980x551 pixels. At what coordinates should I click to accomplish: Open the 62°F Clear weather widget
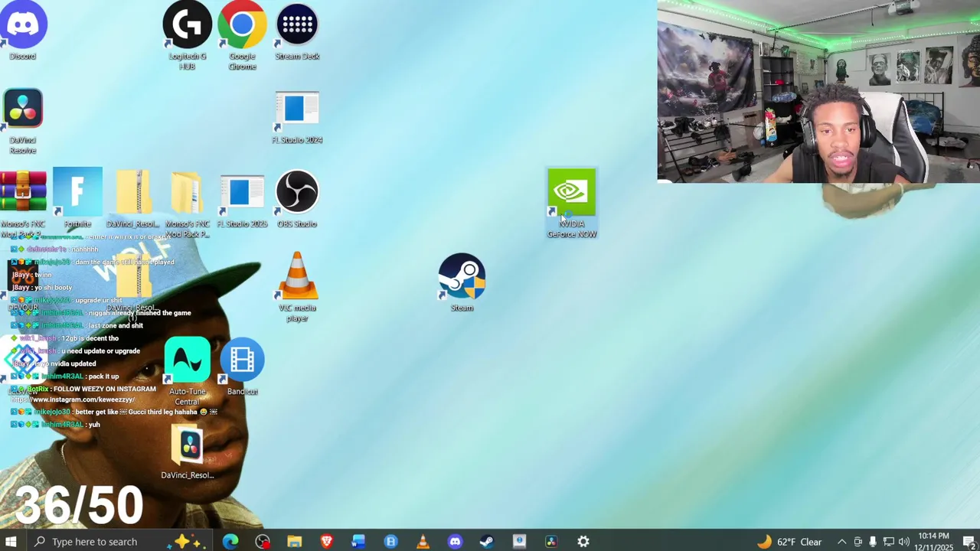click(x=789, y=542)
